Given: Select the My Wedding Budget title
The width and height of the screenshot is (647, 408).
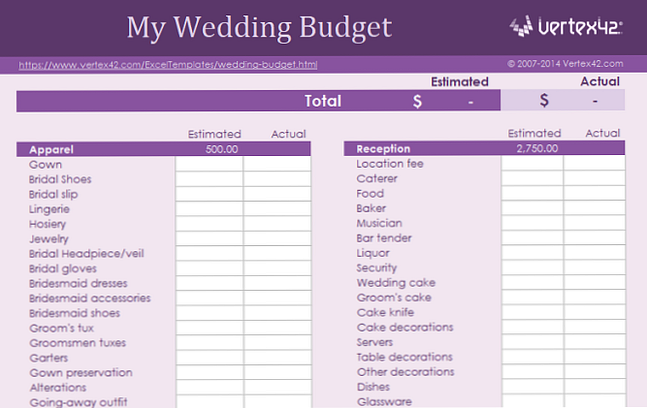Looking at the screenshot, I should (x=259, y=28).
